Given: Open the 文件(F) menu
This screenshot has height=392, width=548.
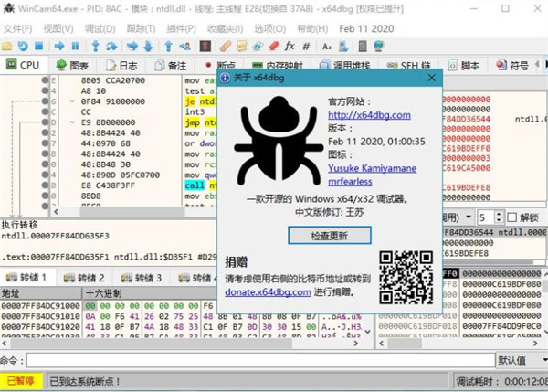Looking at the screenshot, I should click(x=17, y=28).
